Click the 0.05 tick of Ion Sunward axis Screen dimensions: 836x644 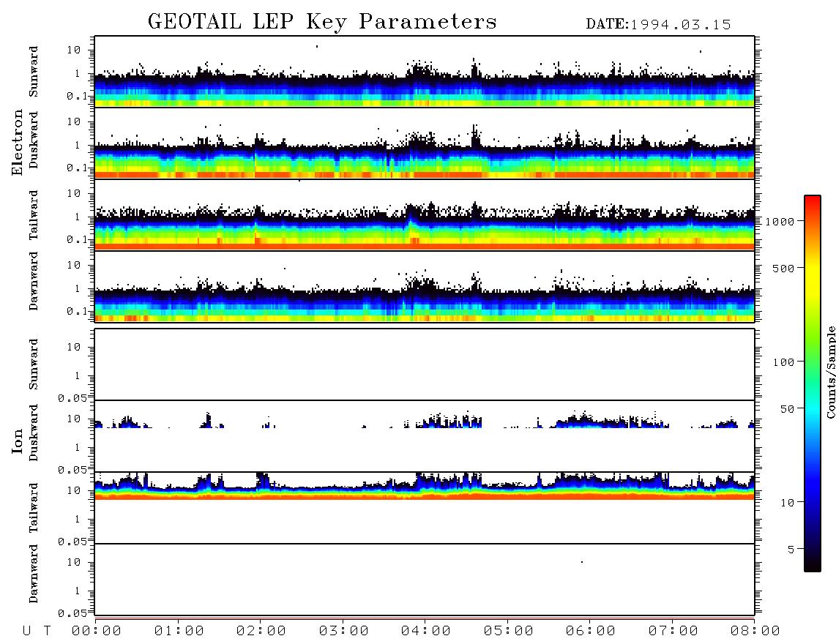click(x=72, y=398)
